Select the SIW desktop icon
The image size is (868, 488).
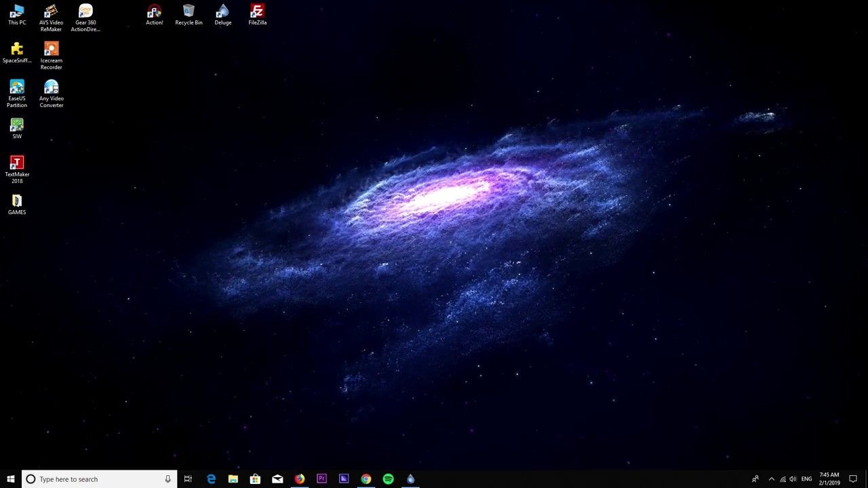[17, 129]
